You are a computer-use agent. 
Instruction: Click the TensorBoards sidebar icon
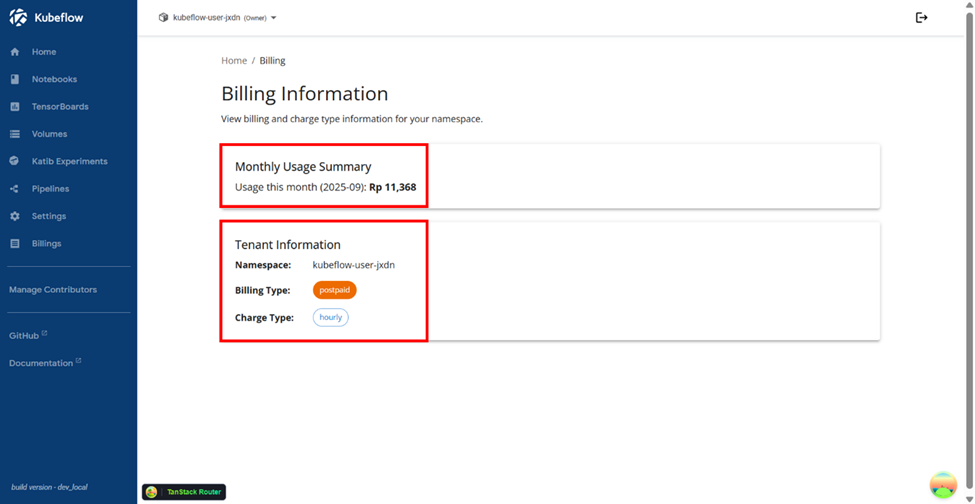coord(15,107)
